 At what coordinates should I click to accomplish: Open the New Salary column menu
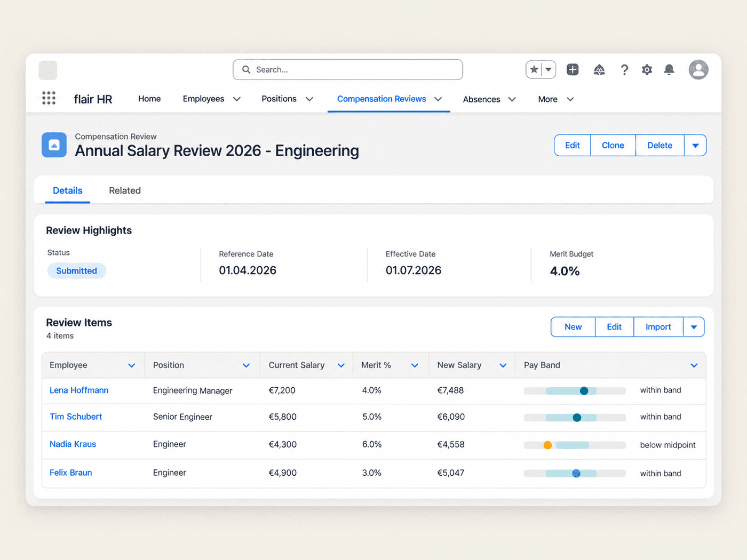(503, 365)
